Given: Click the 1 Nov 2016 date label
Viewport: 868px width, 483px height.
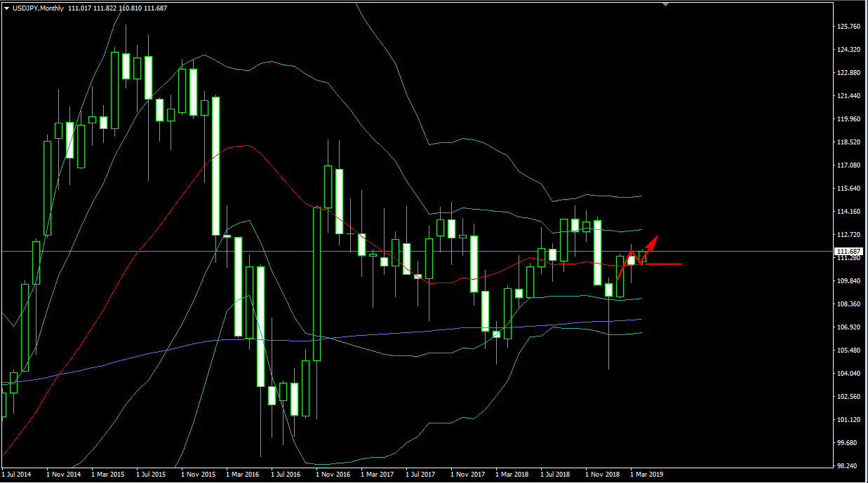Looking at the screenshot, I should pyautogui.click(x=333, y=475).
